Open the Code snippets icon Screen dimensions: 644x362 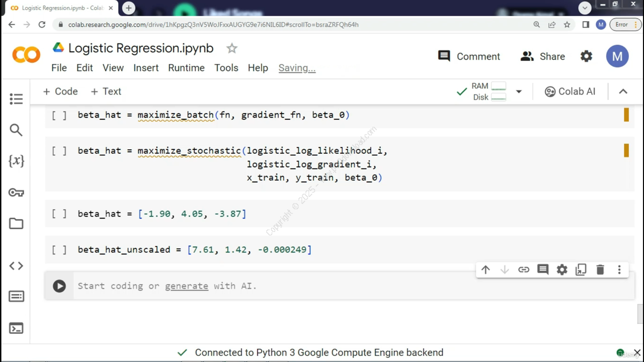point(16,265)
